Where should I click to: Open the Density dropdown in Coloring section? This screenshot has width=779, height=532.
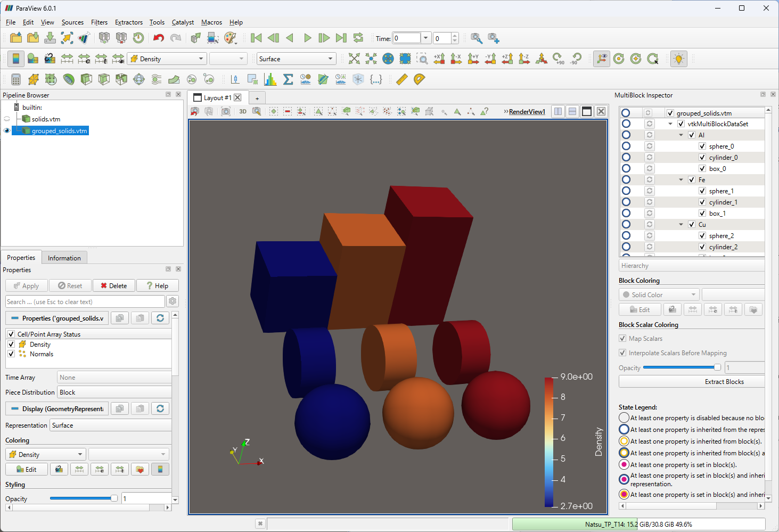(x=46, y=454)
